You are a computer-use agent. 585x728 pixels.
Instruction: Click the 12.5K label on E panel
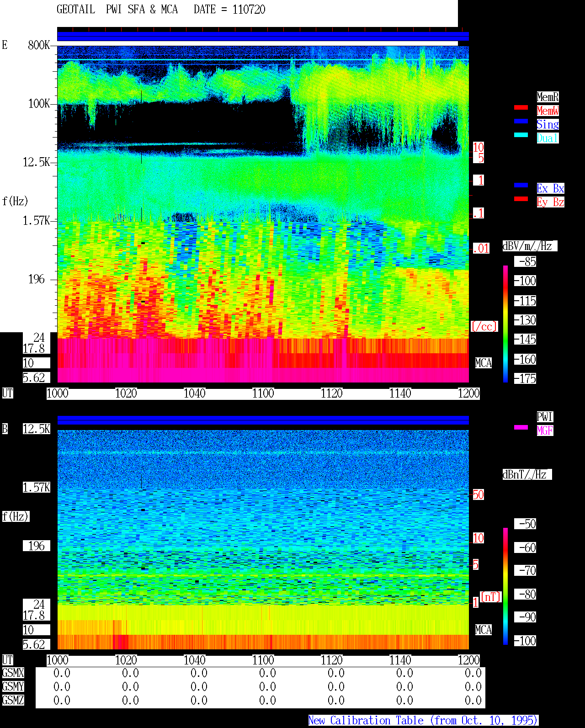[37, 162]
